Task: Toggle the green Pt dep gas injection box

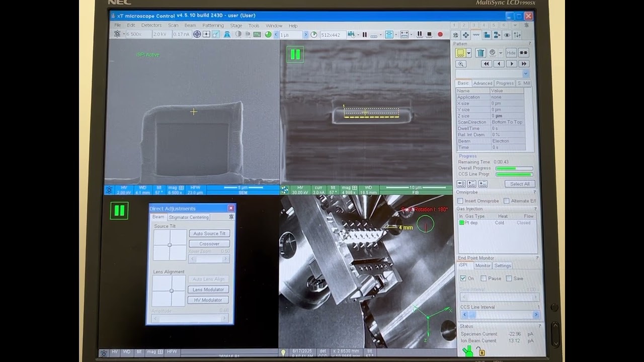Action: pyautogui.click(x=461, y=223)
